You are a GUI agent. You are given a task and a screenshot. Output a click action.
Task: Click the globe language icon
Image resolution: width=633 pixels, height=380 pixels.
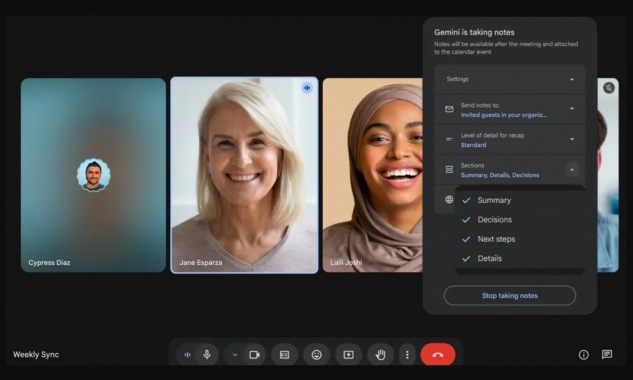449,199
